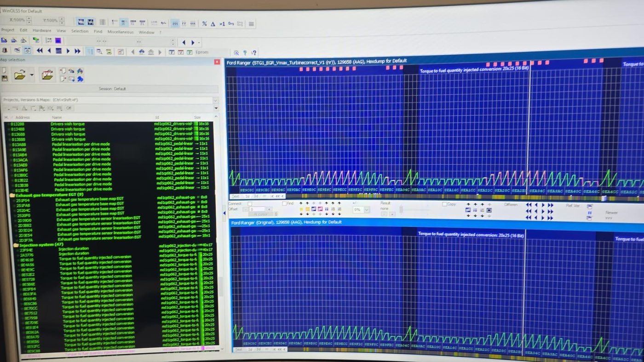The width and height of the screenshot is (644, 362).
Task: Click the floppy disk save icon in Map selection
Action: 4,78
